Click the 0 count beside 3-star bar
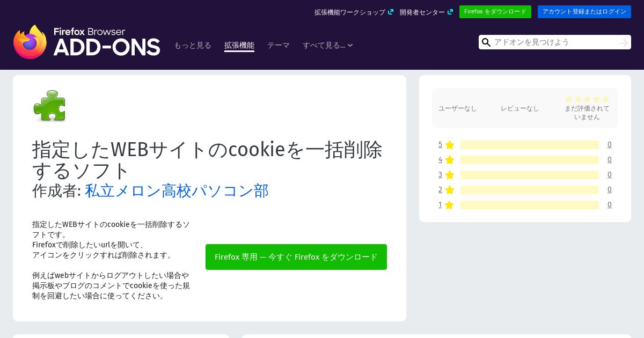This screenshot has height=338, width=644. click(610, 175)
